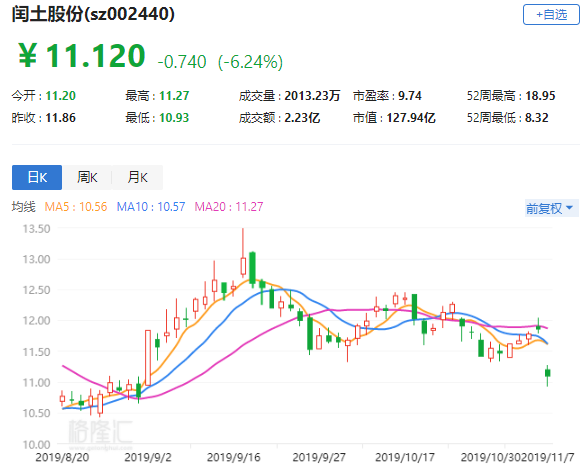This screenshot has width=585, height=468.
Task: Click the 成交额 2.23亿 turnover value
Action: point(279,118)
